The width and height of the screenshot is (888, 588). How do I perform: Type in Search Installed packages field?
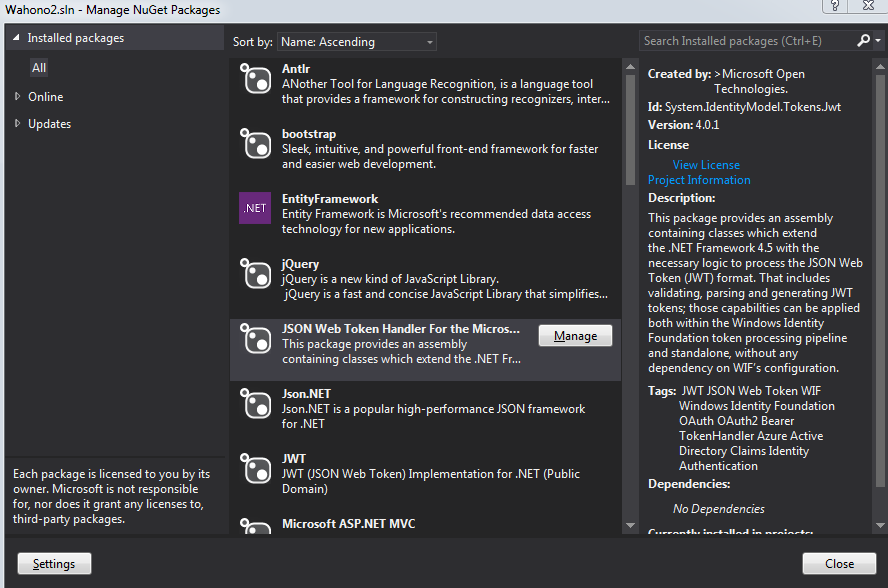click(745, 41)
